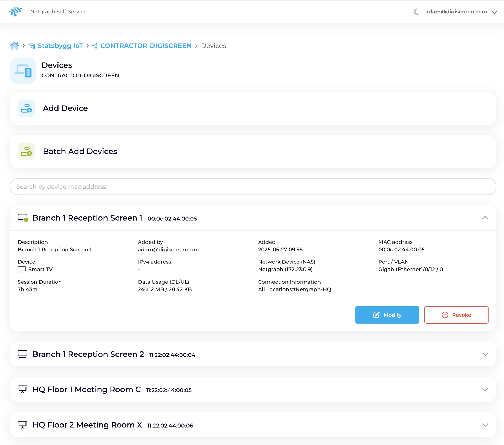Click projector-screen icon for Meeting Room C
This screenshot has width=504, height=445.
coord(23,389)
